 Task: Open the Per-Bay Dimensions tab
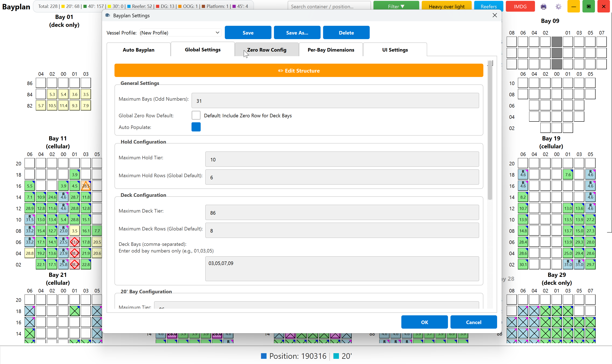(331, 50)
